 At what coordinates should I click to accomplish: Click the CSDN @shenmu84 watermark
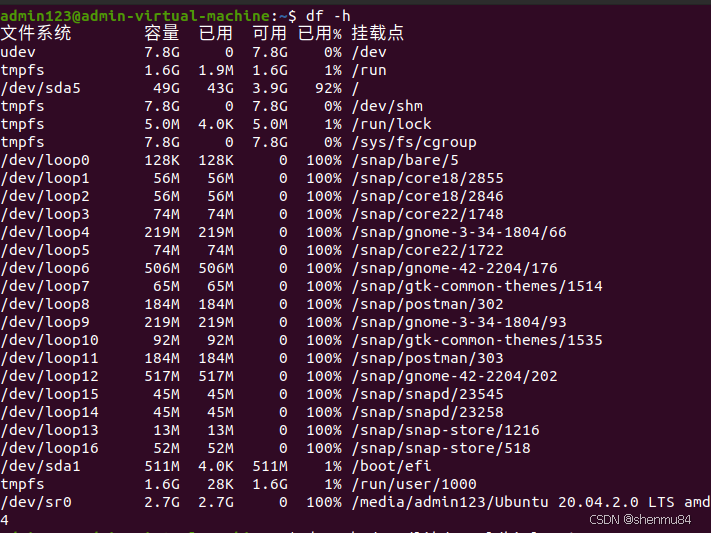[x=645, y=519]
